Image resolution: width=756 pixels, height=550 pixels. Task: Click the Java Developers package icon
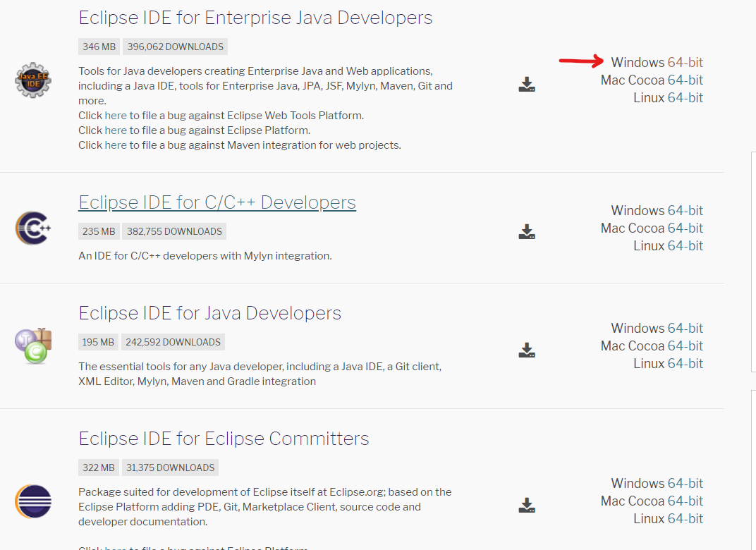coord(32,346)
